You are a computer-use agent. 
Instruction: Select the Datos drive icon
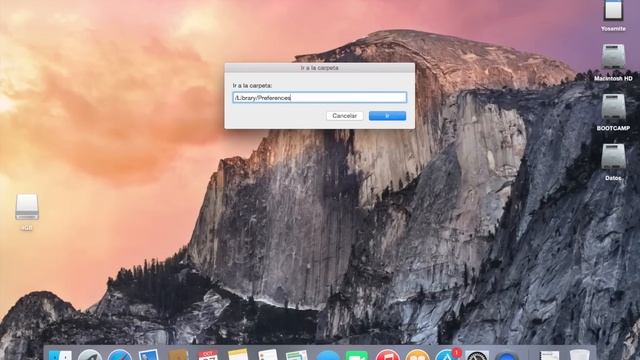click(x=613, y=156)
